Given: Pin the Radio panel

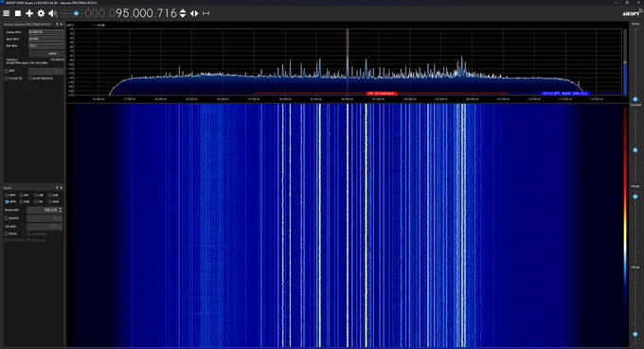Looking at the screenshot, I should pos(57,188).
